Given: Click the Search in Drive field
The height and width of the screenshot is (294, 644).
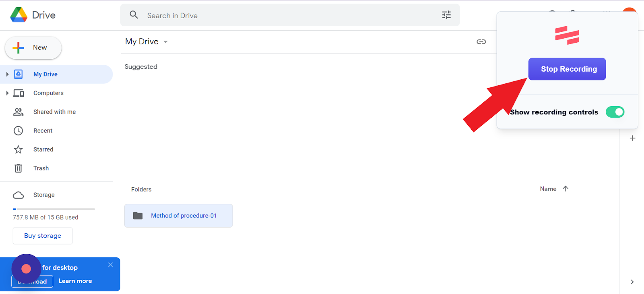Looking at the screenshot, I should tap(290, 15).
